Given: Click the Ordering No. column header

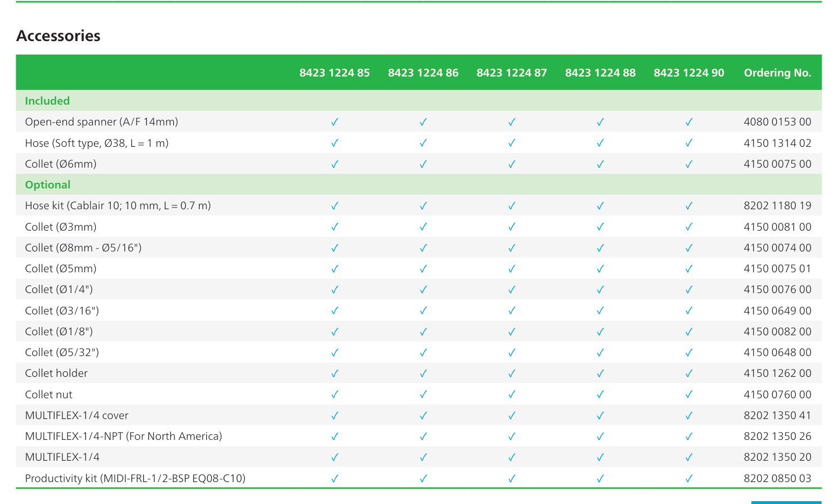Looking at the screenshot, I should click(x=777, y=73).
